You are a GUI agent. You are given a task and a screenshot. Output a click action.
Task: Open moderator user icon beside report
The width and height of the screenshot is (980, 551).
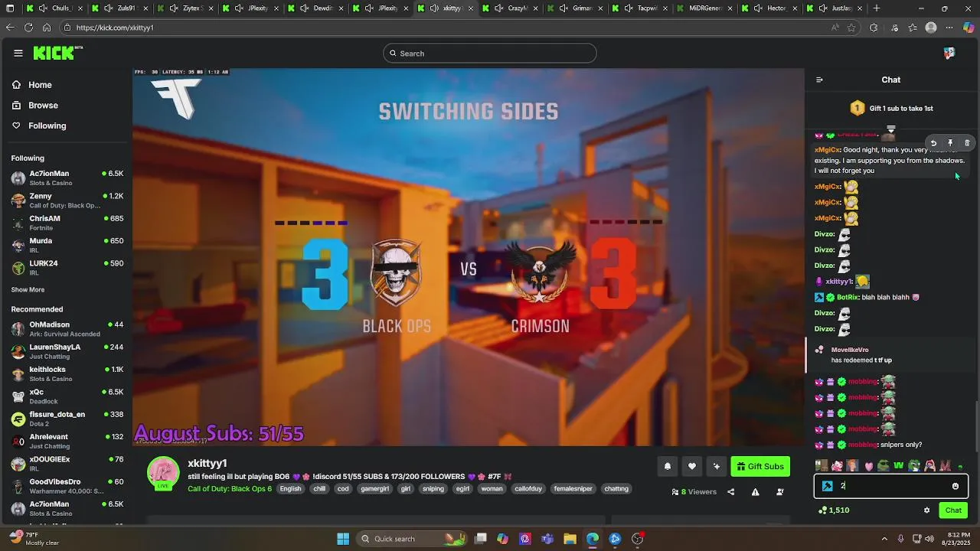point(780,492)
